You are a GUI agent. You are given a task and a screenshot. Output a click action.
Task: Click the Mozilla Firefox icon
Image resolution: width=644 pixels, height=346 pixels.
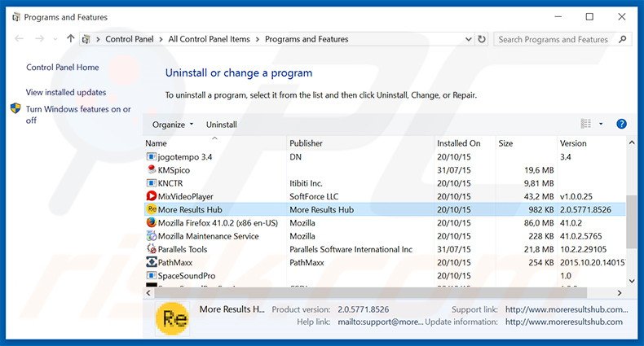click(152, 222)
